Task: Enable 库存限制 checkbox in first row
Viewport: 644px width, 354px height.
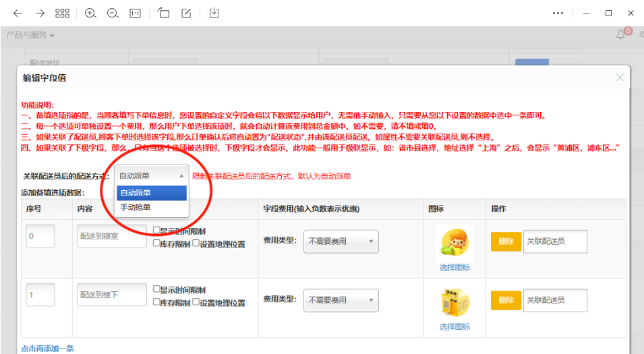Action: pyautogui.click(x=156, y=243)
